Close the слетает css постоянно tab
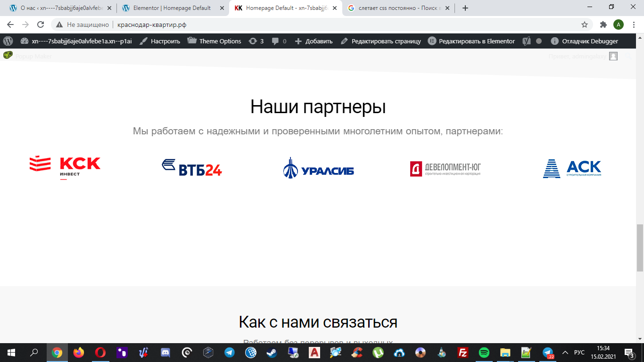 coord(447,8)
